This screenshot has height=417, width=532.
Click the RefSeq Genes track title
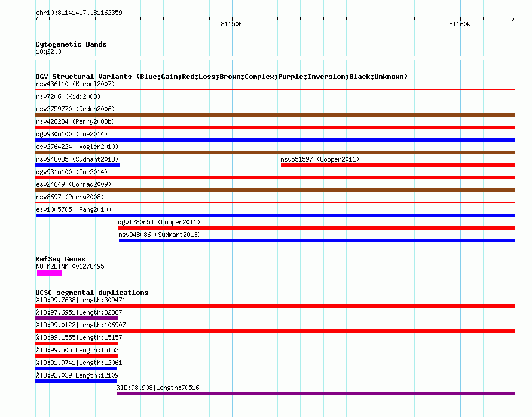60,259
